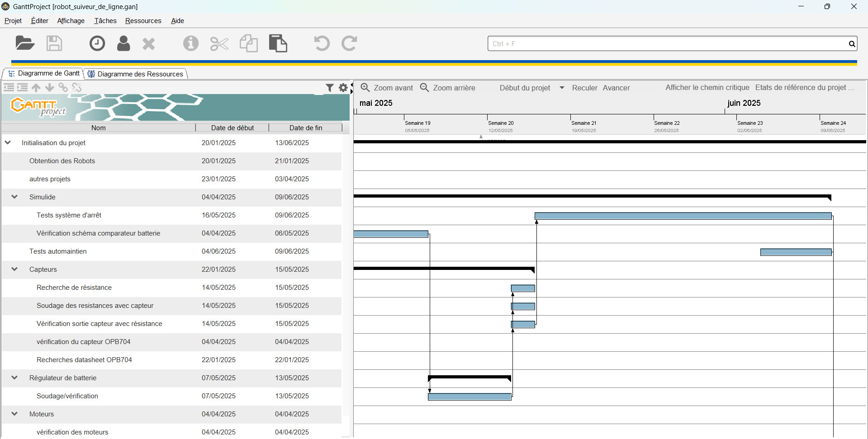This screenshot has width=868, height=439.
Task: Open the Tâches menu
Action: 105,21
